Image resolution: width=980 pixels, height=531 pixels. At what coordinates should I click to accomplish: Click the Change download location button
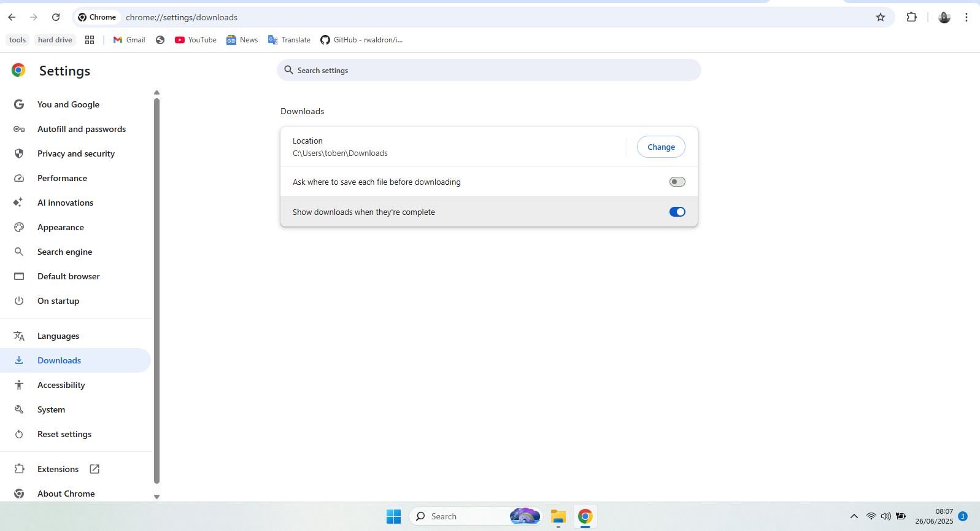click(x=661, y=147)
